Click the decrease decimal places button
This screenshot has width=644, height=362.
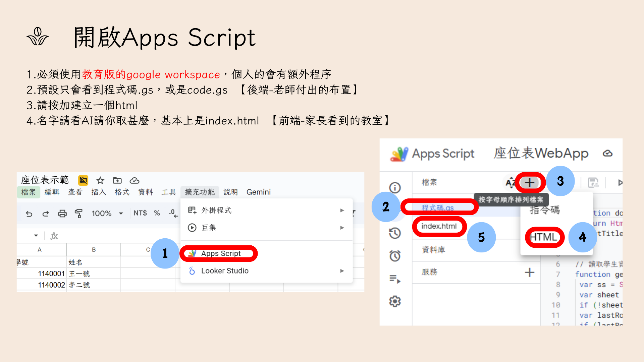click(x=173, y=213)
